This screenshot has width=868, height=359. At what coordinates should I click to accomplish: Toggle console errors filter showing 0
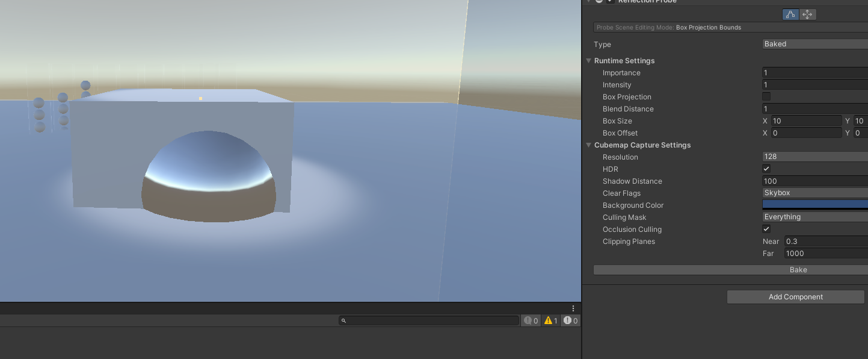click(x=571, y=320)
